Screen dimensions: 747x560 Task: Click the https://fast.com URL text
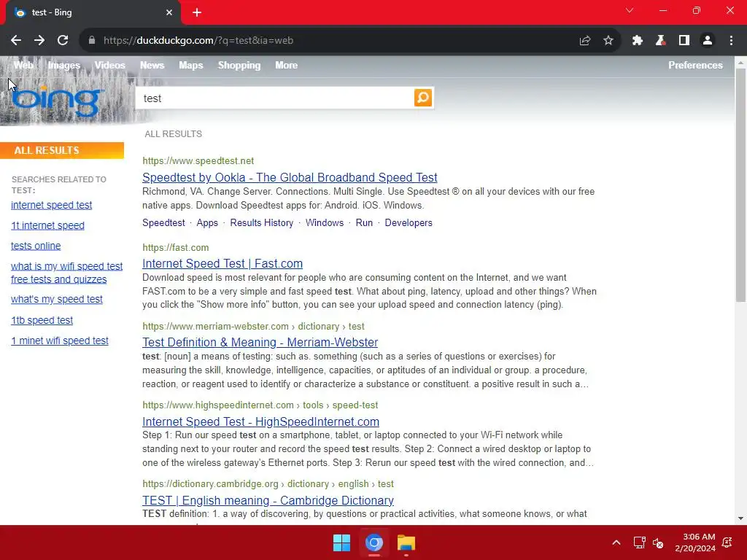click(x=175, y=248)
